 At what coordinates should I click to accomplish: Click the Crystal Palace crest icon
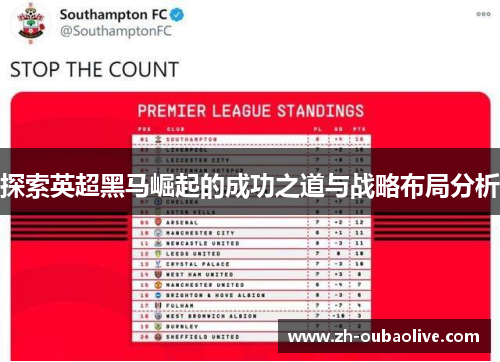click(158, 264)
